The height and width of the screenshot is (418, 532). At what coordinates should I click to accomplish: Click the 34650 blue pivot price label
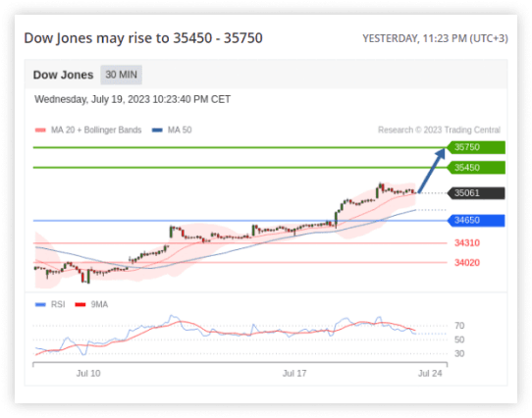tap(476, 220)
